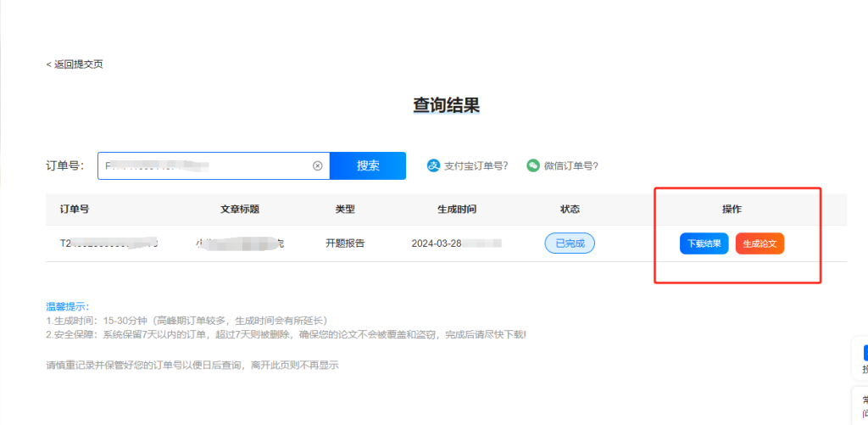The width and height of the screenshot is (868, 425).
Task: Click the blue 搜索 button
Action: pyautogui.click(x=368, y=165)
